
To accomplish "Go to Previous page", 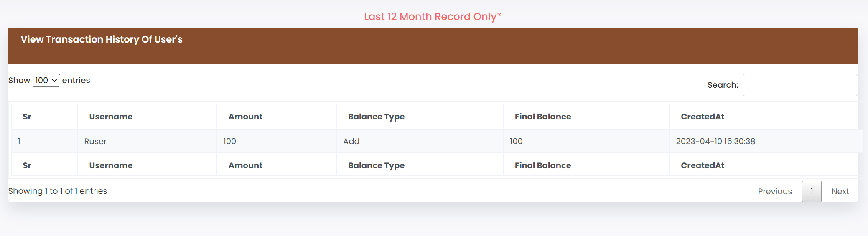I will (775, 191).
